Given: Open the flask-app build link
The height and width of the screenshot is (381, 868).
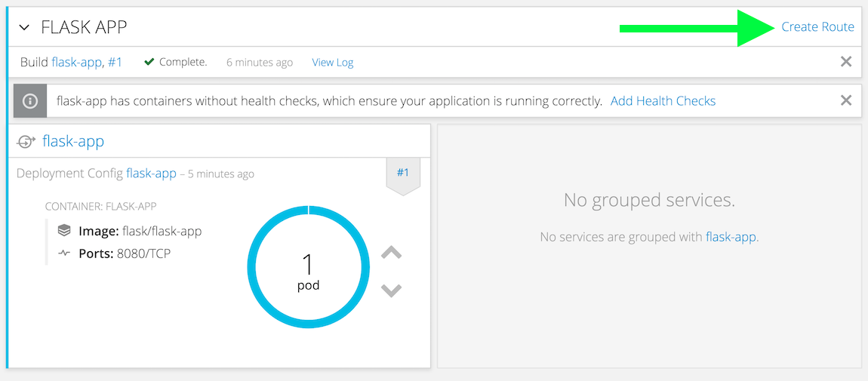Looking at the screenshot, I should tap(76, 63).
